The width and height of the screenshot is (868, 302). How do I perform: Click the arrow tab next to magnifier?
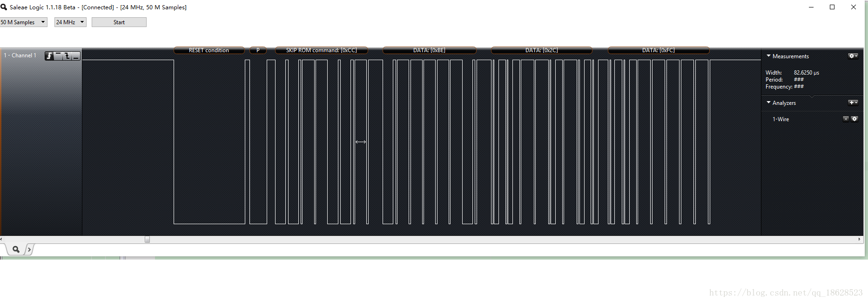tap(29, 249)
